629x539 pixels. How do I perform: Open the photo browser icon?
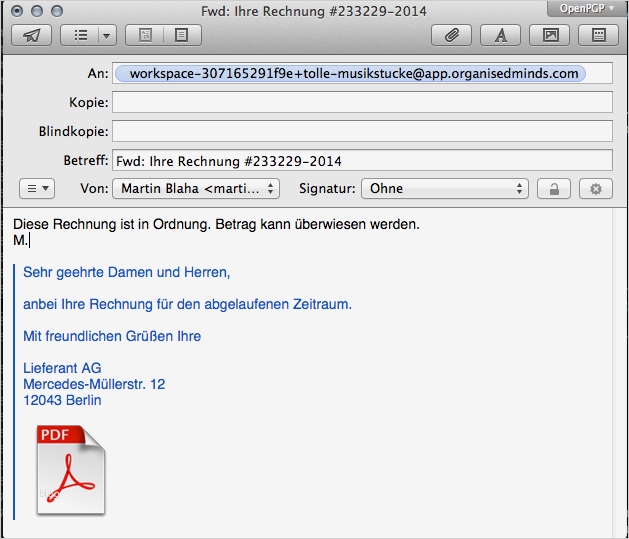tap(550, 35)
